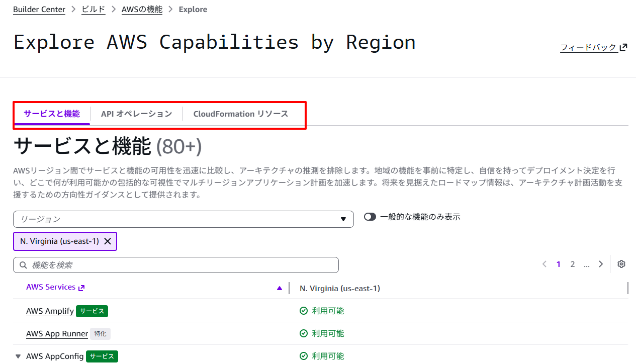Go to next page arrow
Screen dimensions: 636x364
click(x=601, y=264)
